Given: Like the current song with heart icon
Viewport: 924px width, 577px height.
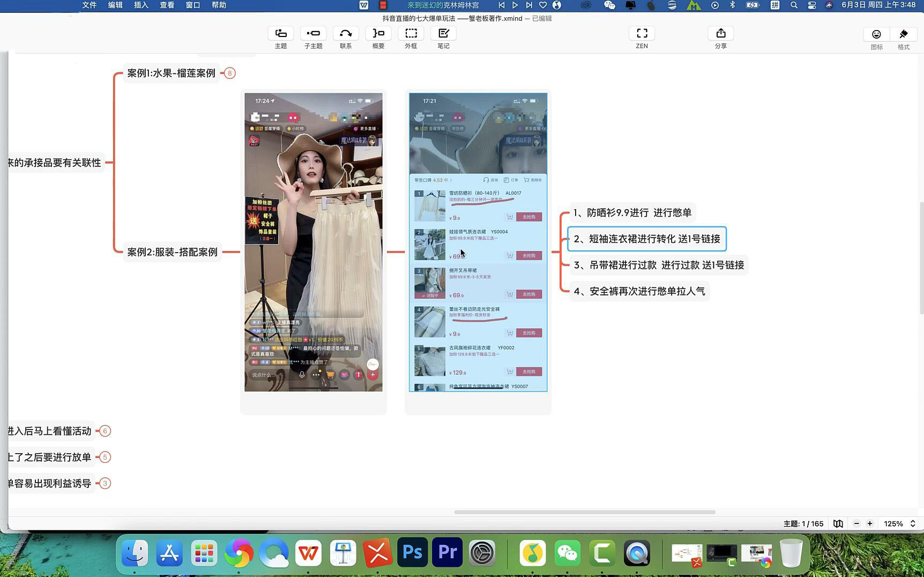Looking at the screenshot, I should coord(543,5).
